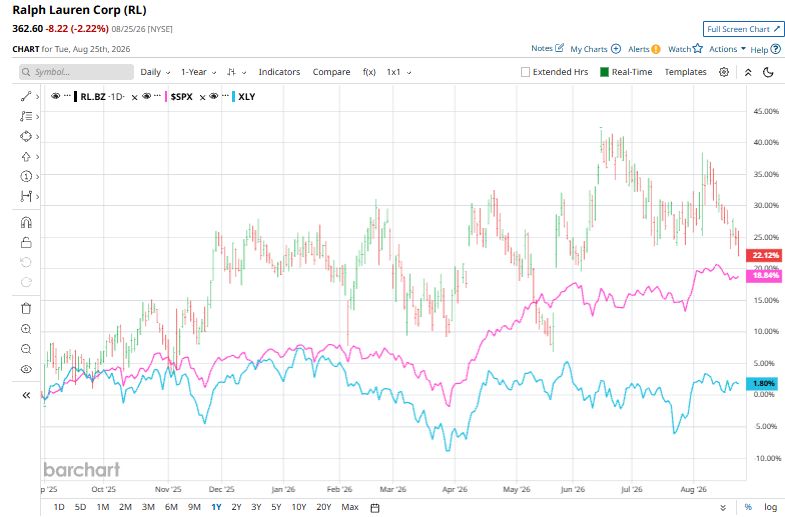The height and width of the screenshot is (517, 785).
Task: Open the Fibonacci annotation tools
Action: [26, 116]
